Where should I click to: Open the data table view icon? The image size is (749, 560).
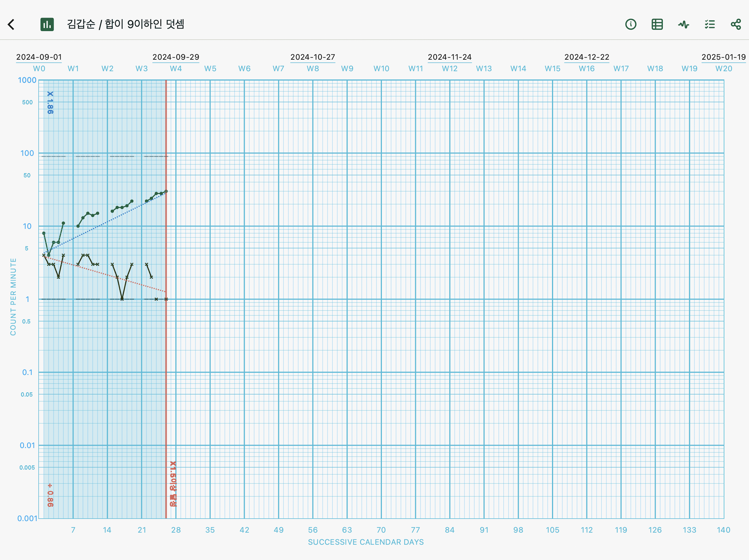[x=657, y=24]
